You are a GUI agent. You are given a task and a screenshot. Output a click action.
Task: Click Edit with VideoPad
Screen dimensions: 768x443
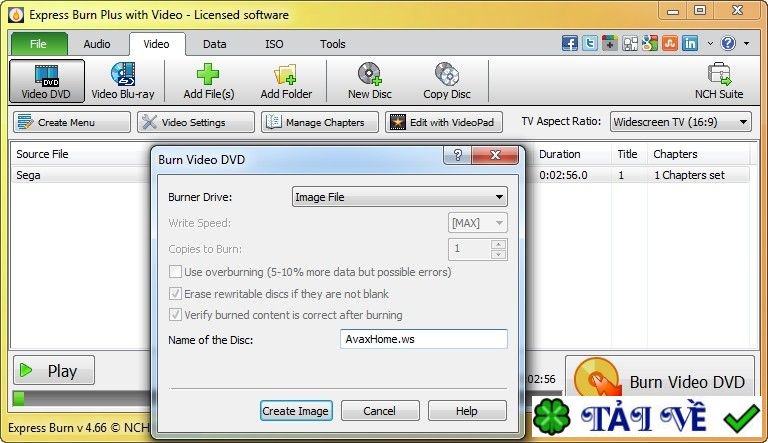(x=444, y=122)
